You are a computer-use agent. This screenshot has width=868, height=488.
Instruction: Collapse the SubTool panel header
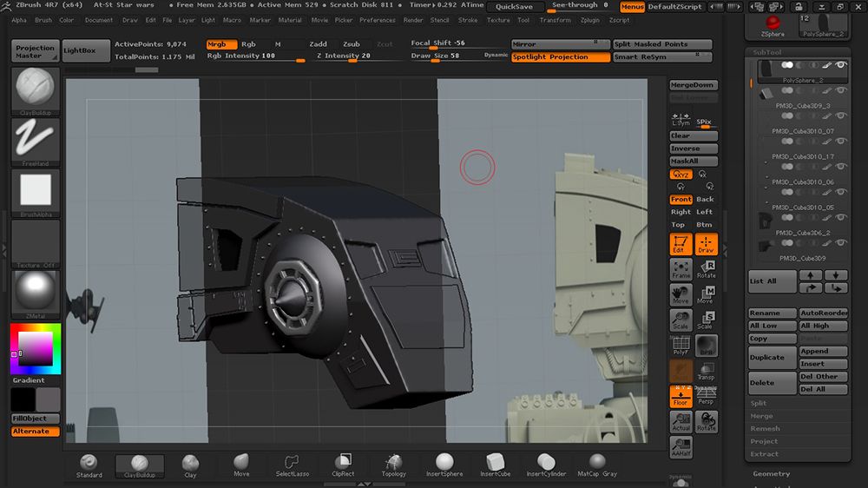767,52
